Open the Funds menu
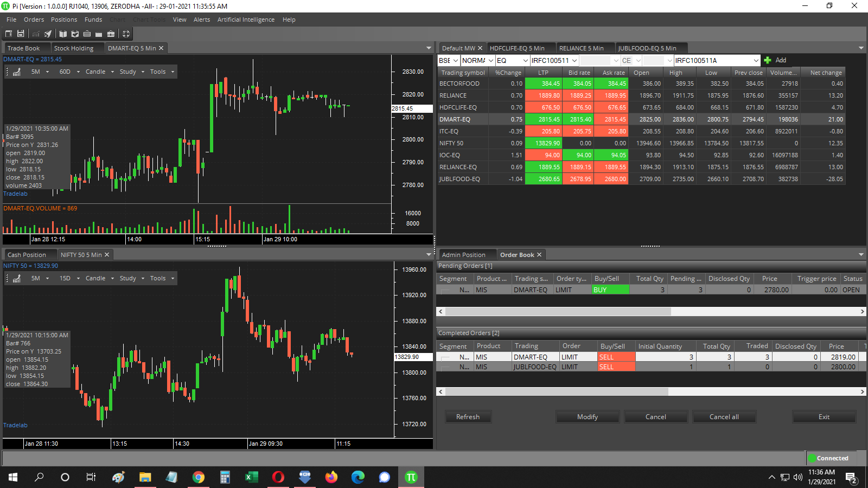Image resolution: width=868 pixels, height=488 pixels. pyautogui.click(x=93, y=20)
